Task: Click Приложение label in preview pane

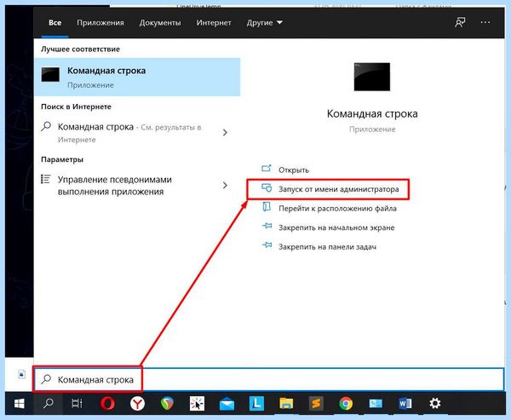Action: (372, 129)
